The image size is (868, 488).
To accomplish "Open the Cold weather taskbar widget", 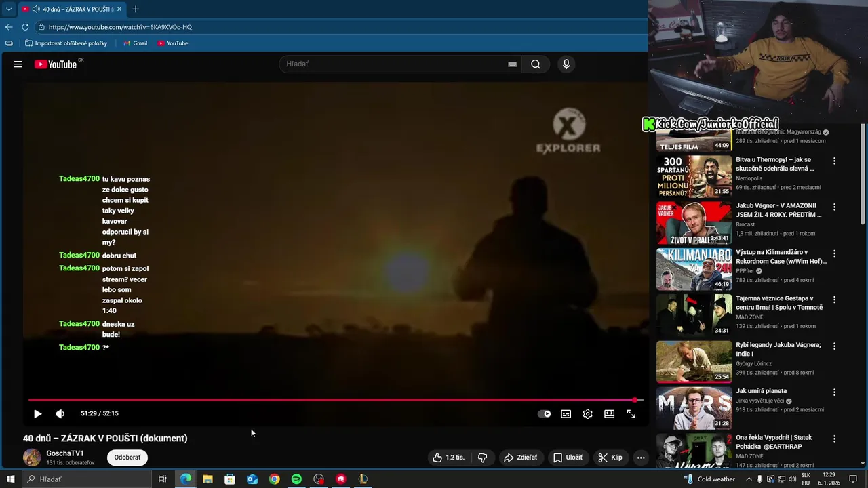I will (709, 479).
